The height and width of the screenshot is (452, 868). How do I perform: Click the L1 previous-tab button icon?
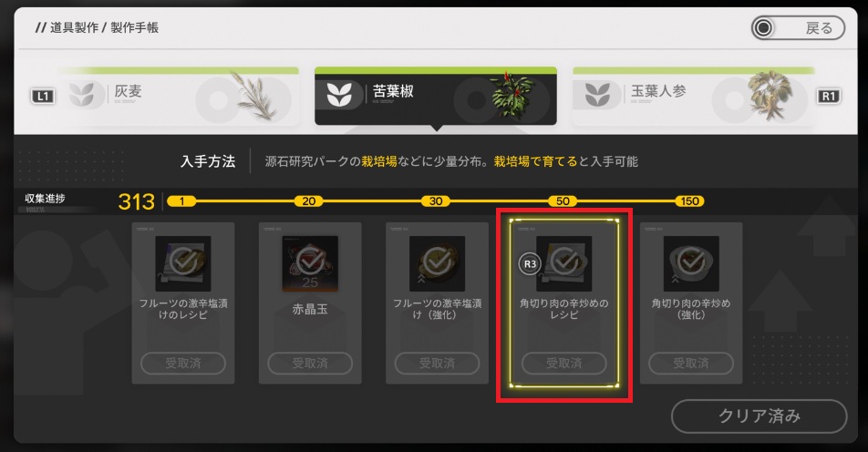pos(43,97)
